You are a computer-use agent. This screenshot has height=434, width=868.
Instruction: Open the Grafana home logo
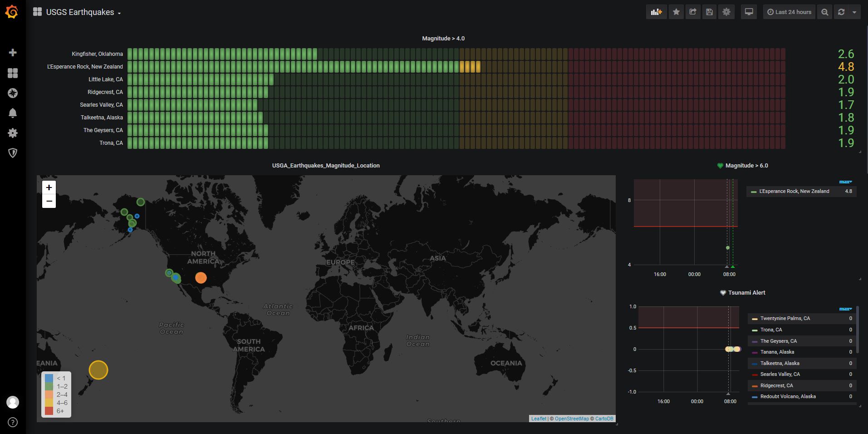point(12,12)
